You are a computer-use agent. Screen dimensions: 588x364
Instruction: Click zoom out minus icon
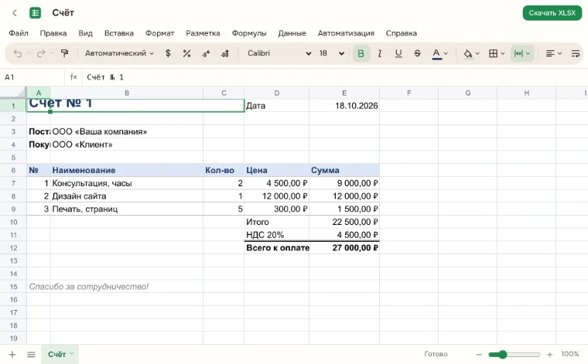(x=479, y=354)
